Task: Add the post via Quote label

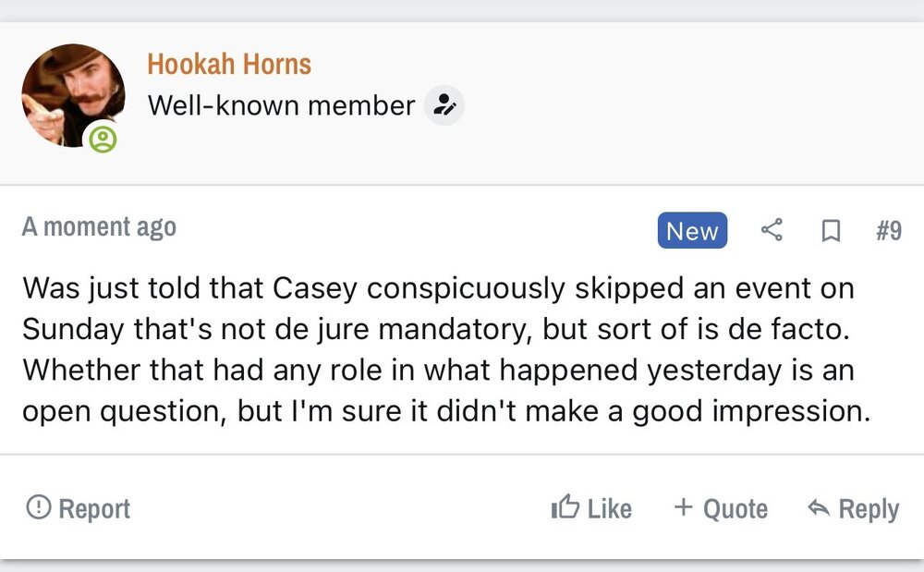Action: point(736,508)
